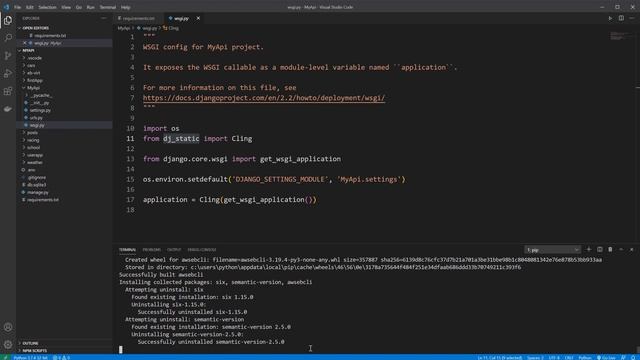Open the Search view in activity bar
Viewport: 640px width, 360px height.
coord(8,38)
